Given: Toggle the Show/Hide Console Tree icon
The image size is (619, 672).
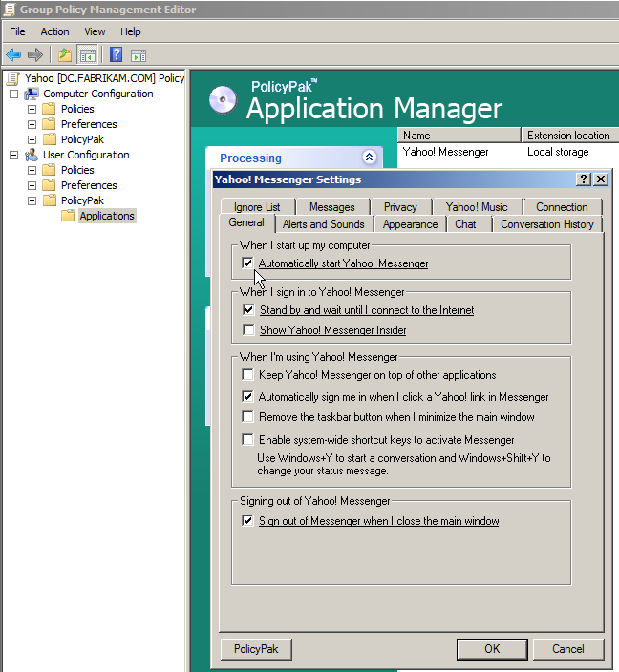Looking at the screenshot, I should pos(88,54).
